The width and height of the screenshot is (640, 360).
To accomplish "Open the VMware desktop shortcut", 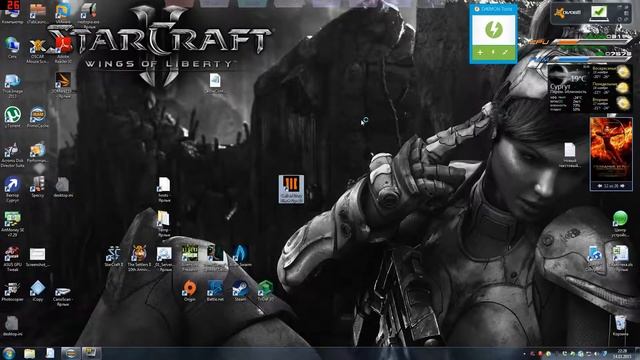I will [x=63, y=11].
